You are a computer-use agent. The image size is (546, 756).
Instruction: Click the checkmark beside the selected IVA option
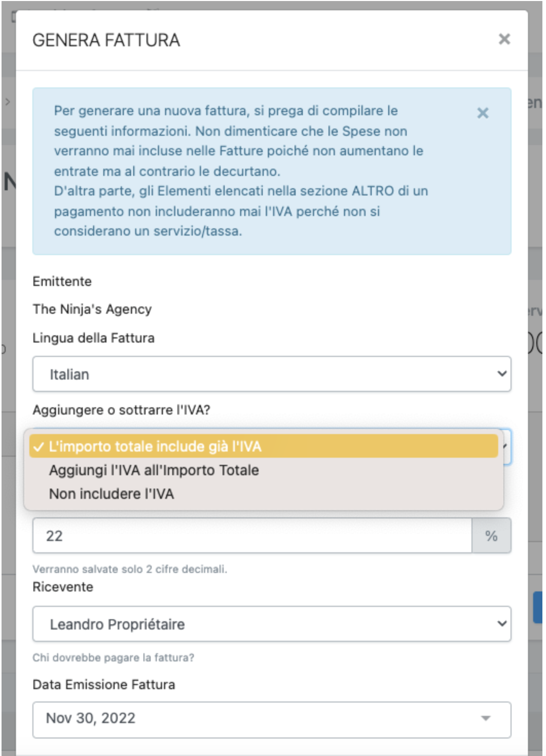click(x=38, y=447)
